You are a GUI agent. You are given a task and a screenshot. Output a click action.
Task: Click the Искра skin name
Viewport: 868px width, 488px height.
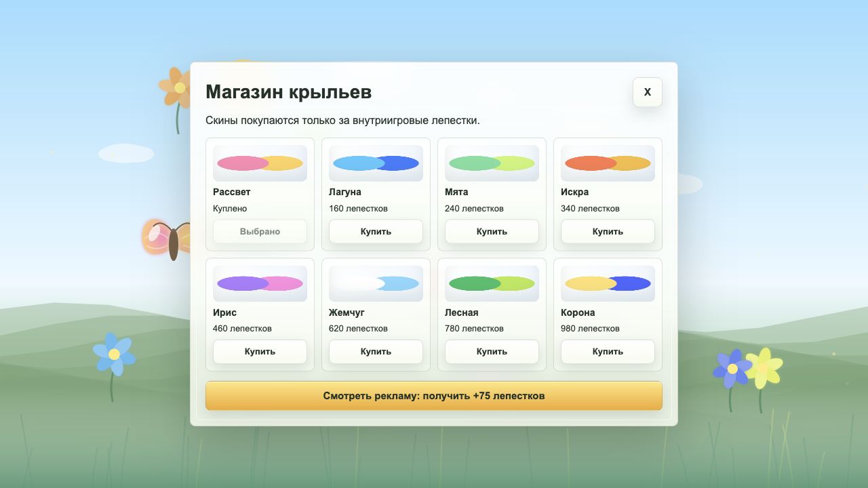[574, 192]
